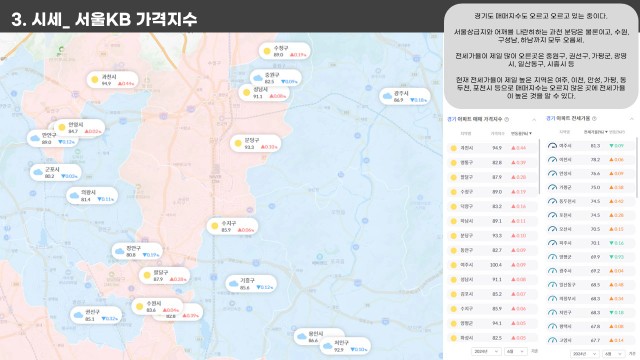Image resolution: width=640 pixels, height=360 pixels.
Task: Sort the price index list by 변동률(%)
Action: click(521, 133)
